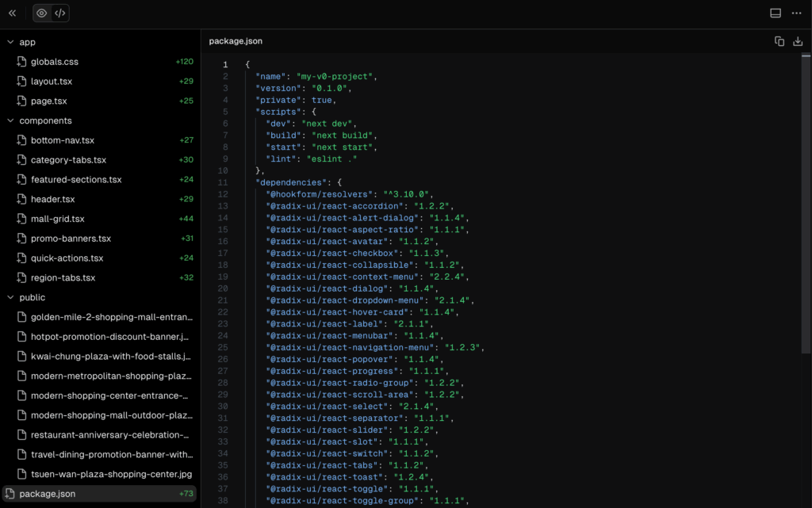Collapse the app folder
The image size is (812, 508).
click(11, 42)
